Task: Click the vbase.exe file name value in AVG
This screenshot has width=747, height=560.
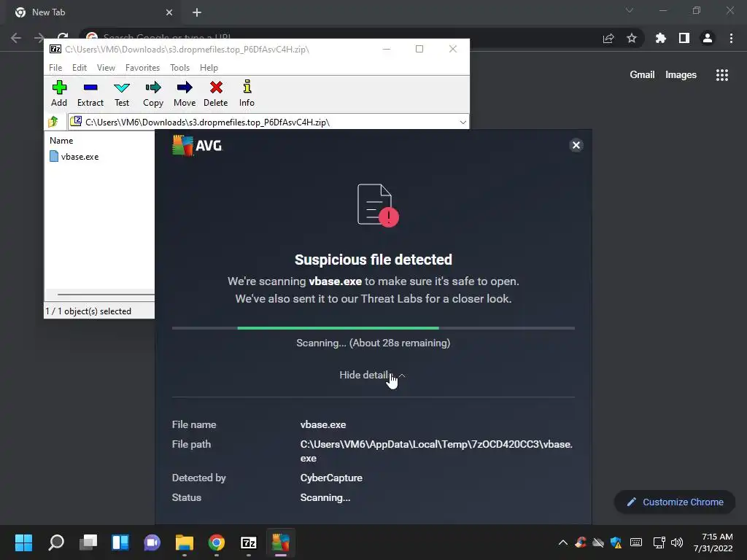Action: coord(323,424)
